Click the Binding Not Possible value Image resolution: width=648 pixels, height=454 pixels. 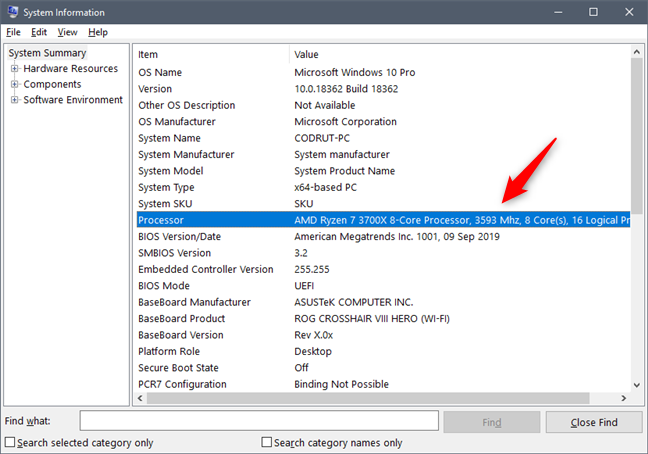[341, 384]
